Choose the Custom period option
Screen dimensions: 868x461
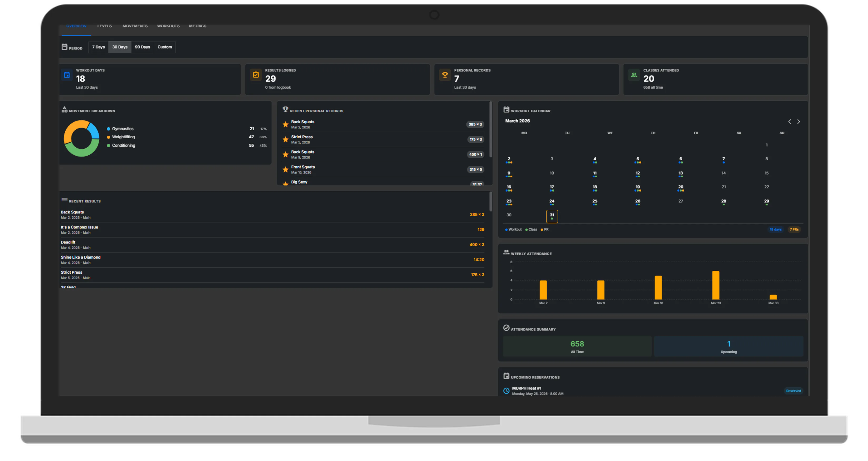pyautogui.click(x=164, y=47)
